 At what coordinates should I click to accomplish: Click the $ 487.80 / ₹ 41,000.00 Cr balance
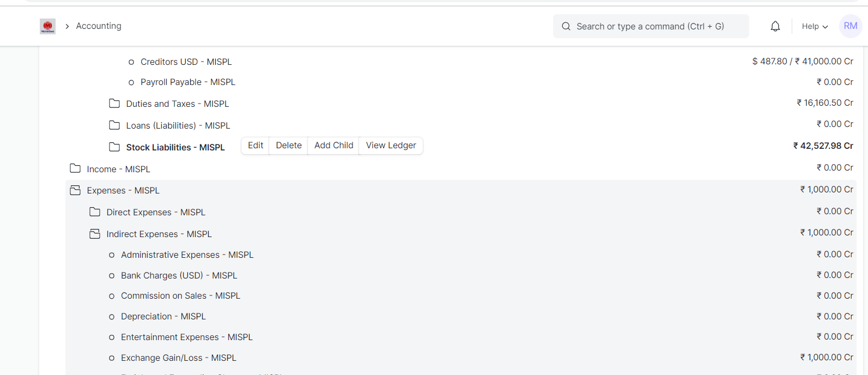tap(803, 62)
